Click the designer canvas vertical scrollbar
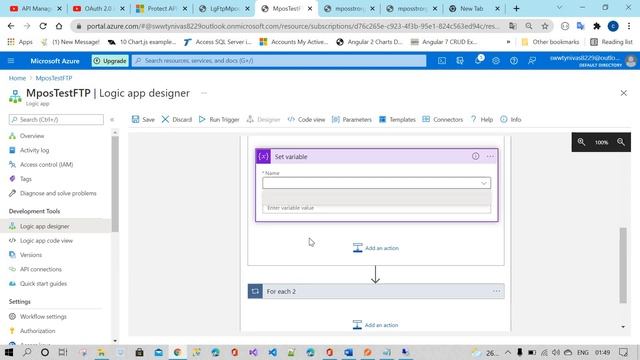Screen dimensions: 640x360 (x=623, y=265)
